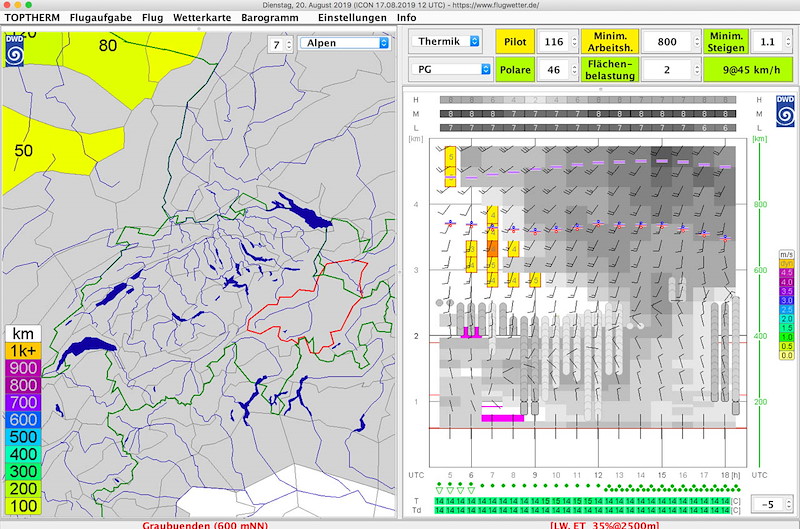Click the 2.0 m/s legend swatch

(786, 319)
